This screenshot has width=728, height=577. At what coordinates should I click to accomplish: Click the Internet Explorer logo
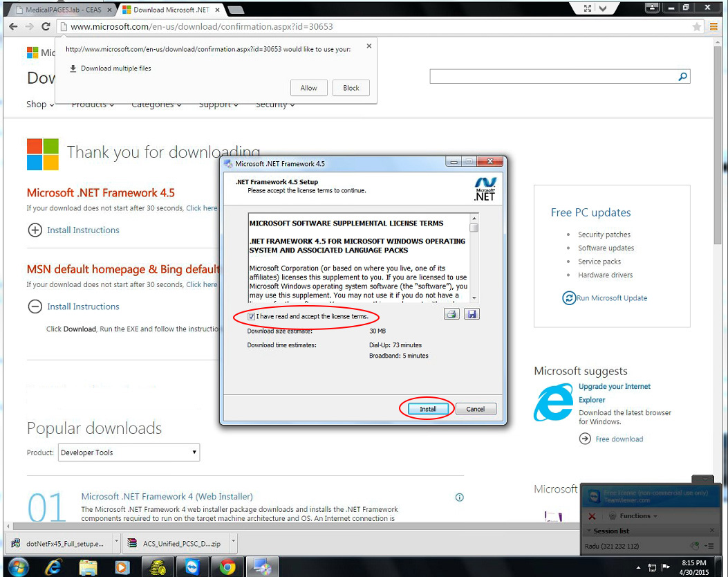tap(553, 403)
